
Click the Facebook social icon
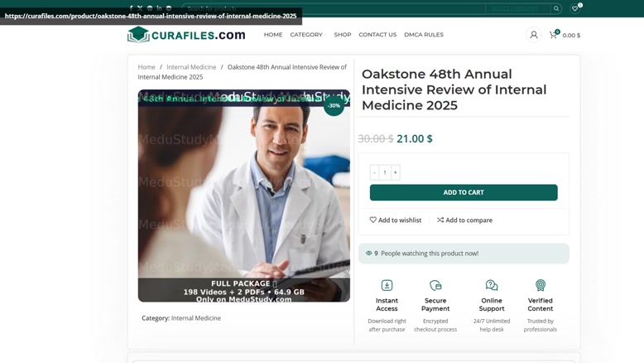[131, 7]
